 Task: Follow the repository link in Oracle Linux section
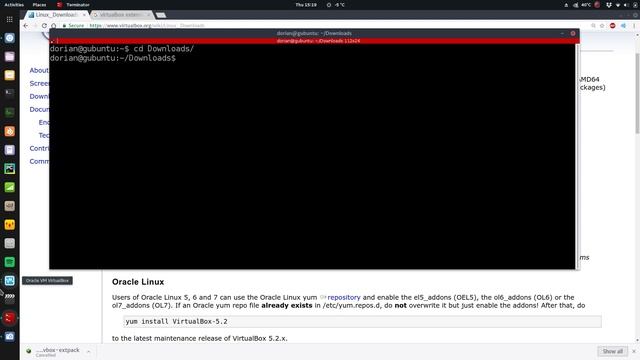tap(344, 298)
